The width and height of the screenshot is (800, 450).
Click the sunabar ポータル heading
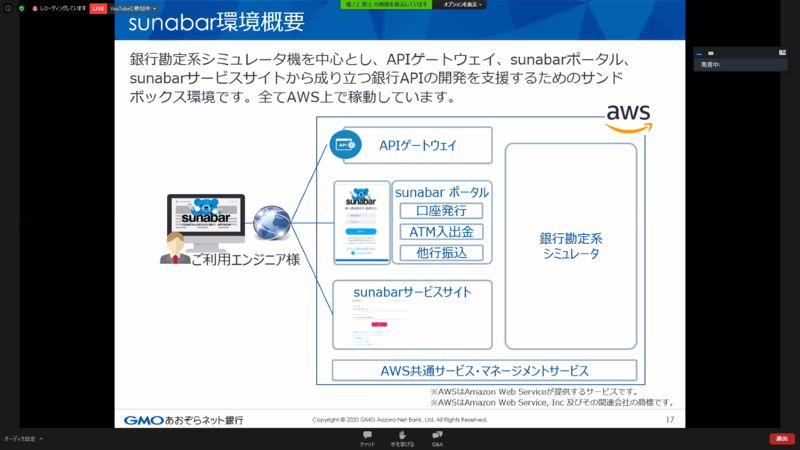442,192
